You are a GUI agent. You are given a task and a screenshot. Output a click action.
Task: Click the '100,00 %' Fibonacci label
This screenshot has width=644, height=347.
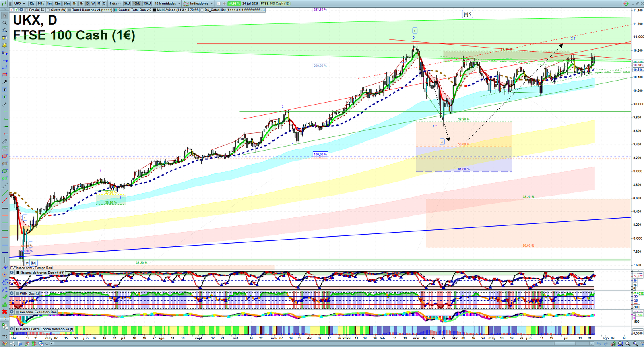(x=320, y=154)
